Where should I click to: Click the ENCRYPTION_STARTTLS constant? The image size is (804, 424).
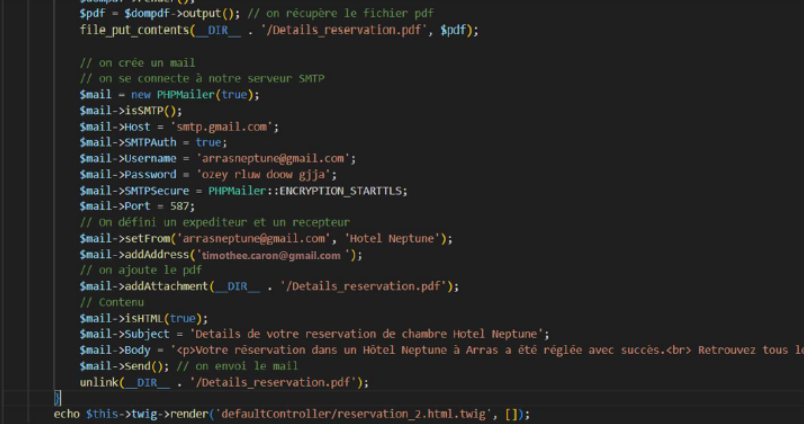328,191
